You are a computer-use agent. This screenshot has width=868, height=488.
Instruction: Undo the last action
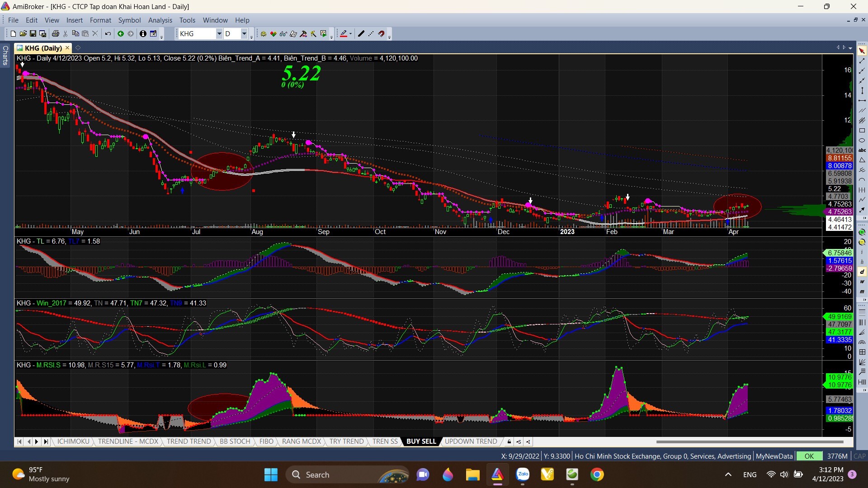[x=108, y=34]
